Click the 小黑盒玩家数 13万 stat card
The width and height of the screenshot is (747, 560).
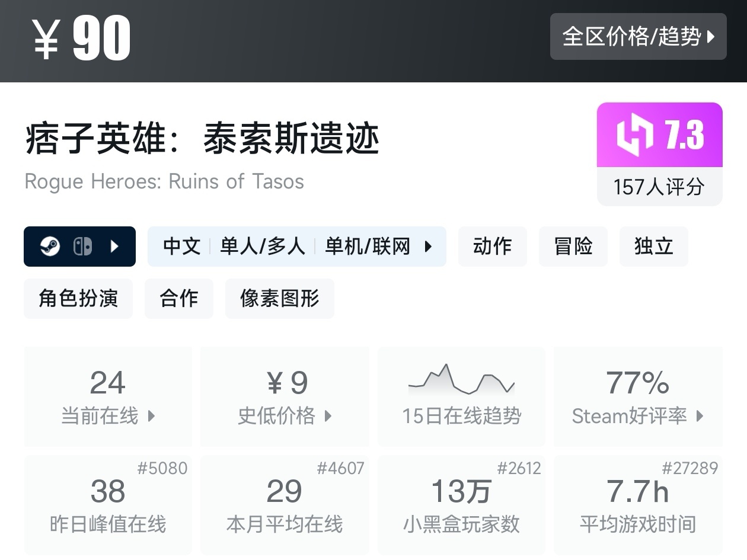pos(461,504)
